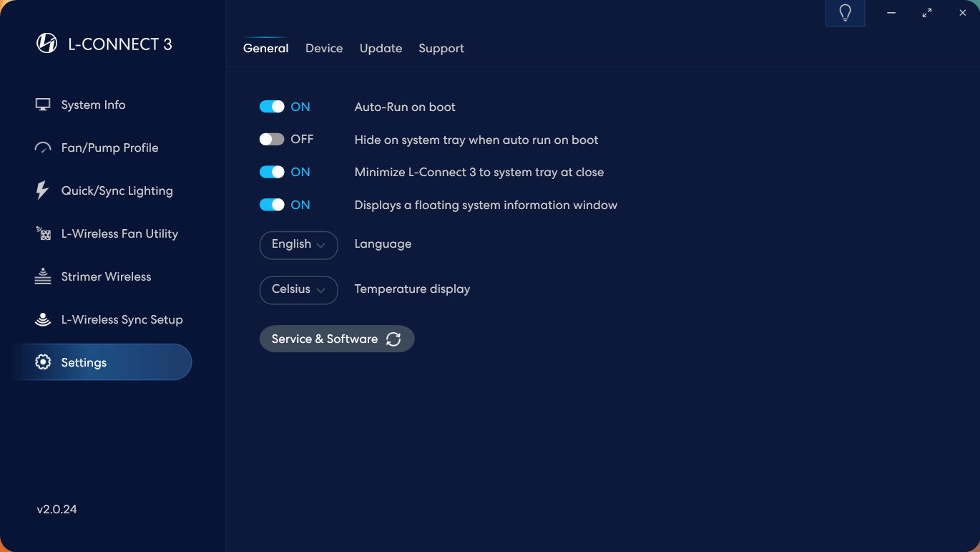Viewport: 980px width, 552px height.
Task: Open Fan/Pump Profile gauge icon
Action: tap(43, 148)
